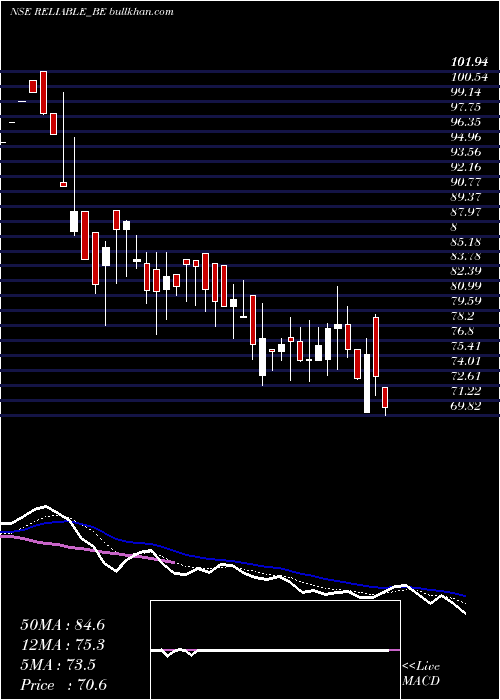
Task: Click the 50MA : 84.6 reading
Action: (x=62, y=625)
